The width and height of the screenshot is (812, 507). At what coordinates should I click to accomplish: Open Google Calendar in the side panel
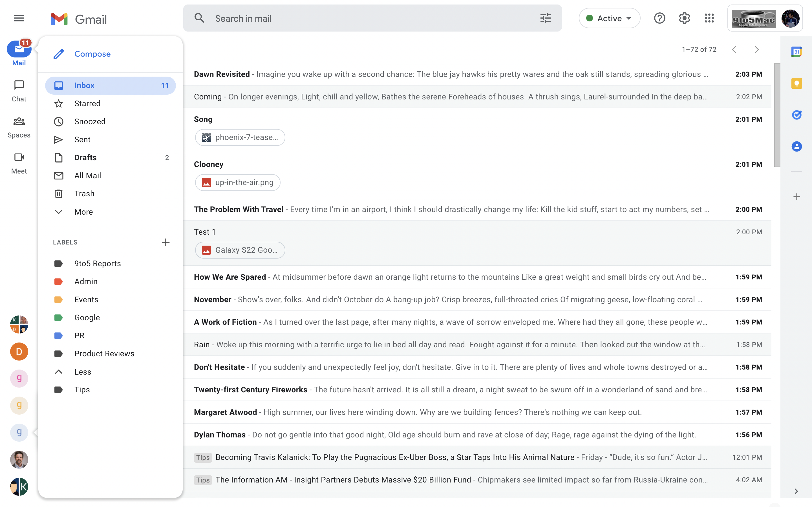pos(797,51)
